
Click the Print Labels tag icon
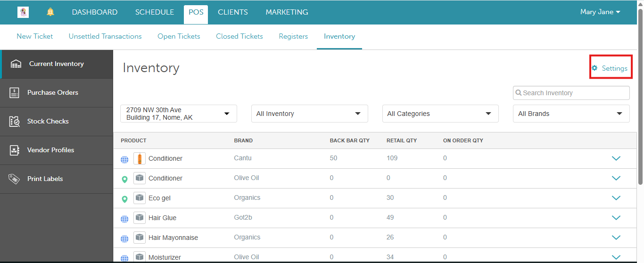coord(14,179)
